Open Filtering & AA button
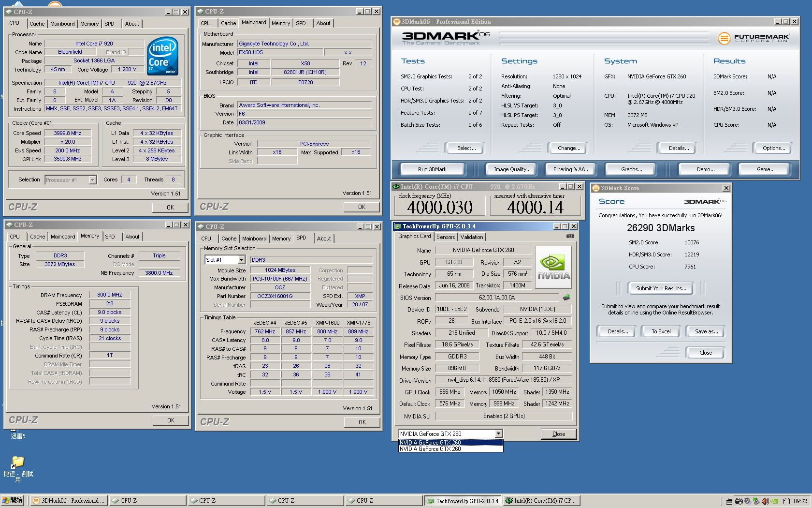Screen dimensions: 812x508 [x=571, y=169]
